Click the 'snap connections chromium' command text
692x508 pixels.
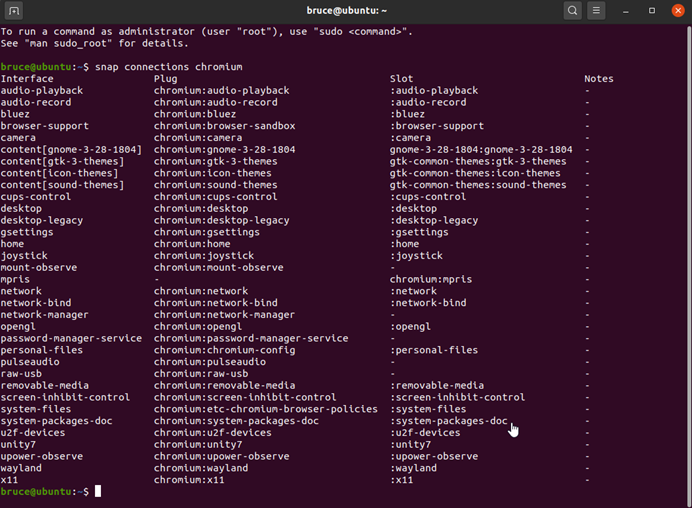point(169,67)
